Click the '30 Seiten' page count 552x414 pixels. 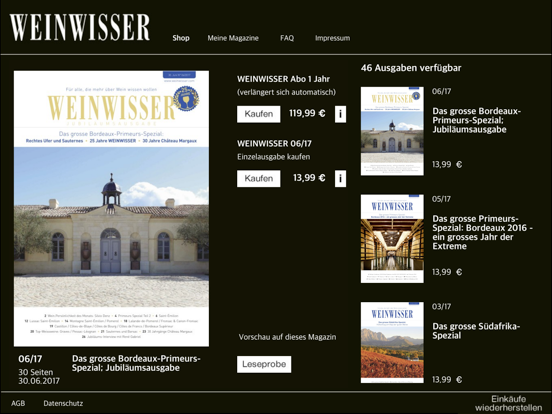tap(36, 372)
